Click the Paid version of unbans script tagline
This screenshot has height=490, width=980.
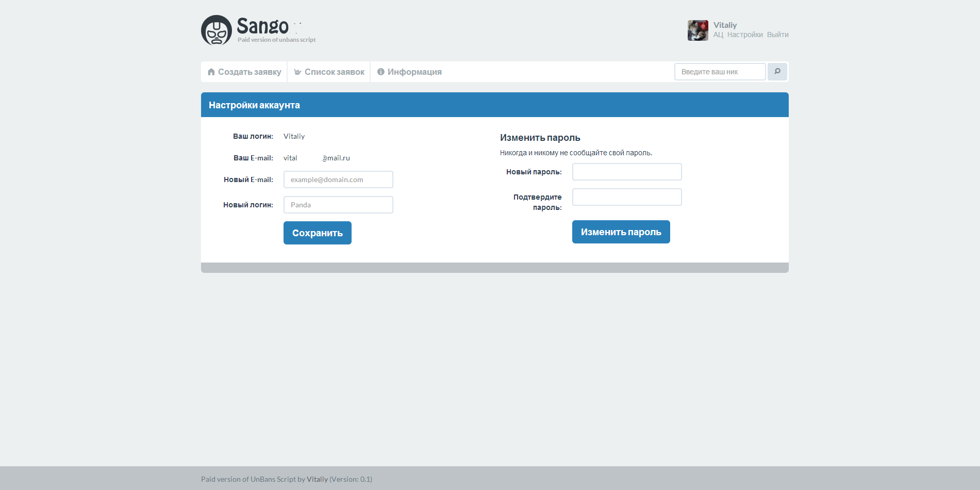tap(276, 40)
